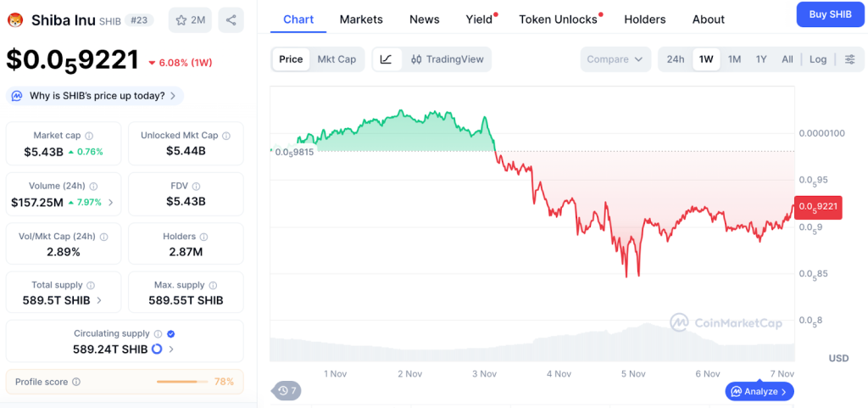Switch to the Token Unlocks tab
Screen dimensions: 868x408
click(558, 20)
